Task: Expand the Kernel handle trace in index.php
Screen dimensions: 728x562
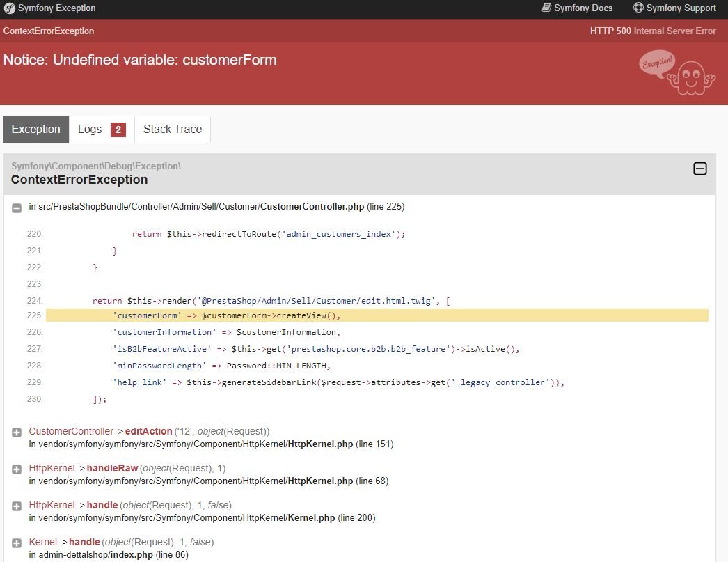Action: [x=17, y=543]
